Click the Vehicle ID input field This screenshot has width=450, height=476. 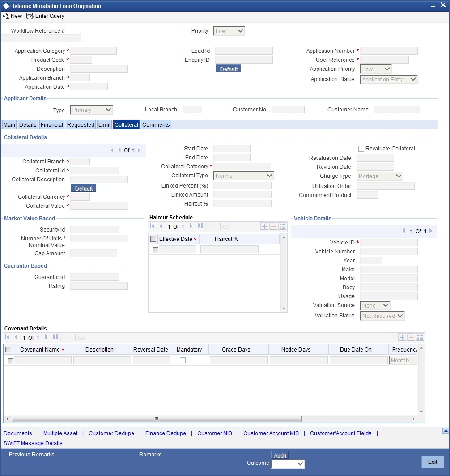tap(389, 243)
